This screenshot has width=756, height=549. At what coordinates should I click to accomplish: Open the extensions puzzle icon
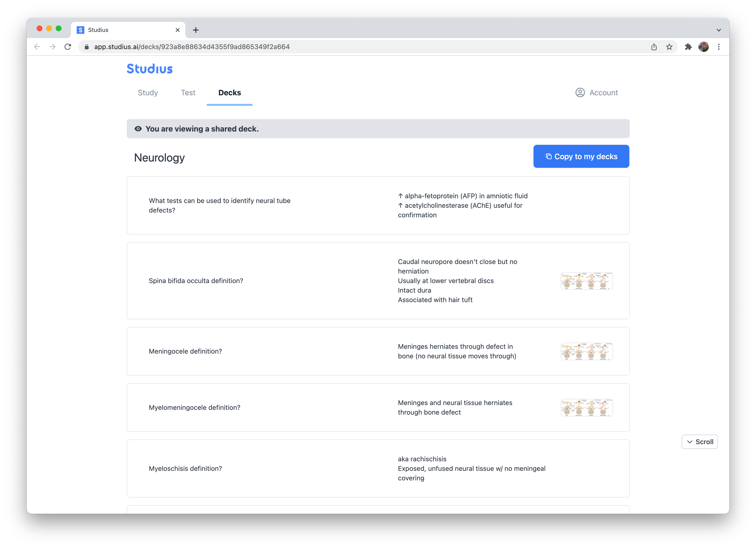point(688,47)
